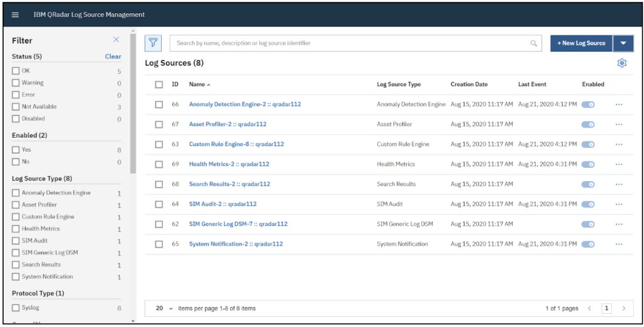Click the Last Event column header
The width and height of the screenshot is (644, 327).
pos(532,84)
